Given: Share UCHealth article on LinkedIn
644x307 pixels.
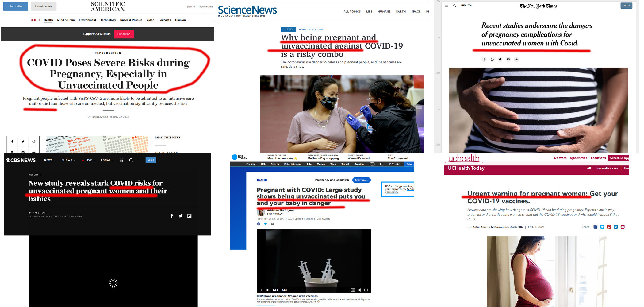Looking at the screenshot, I should tap(616, 227).
